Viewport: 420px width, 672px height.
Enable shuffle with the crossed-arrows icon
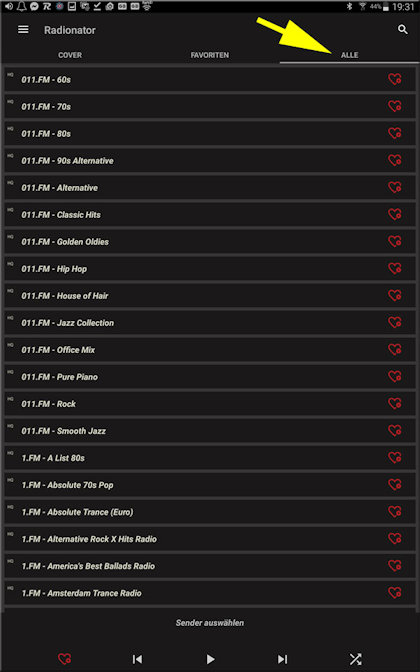point(355,659)
